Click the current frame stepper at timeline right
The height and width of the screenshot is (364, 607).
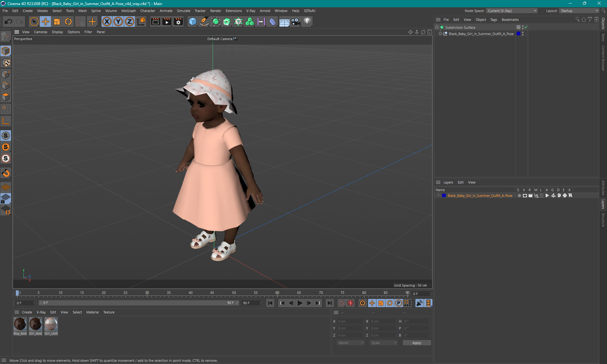pos(431,294)
